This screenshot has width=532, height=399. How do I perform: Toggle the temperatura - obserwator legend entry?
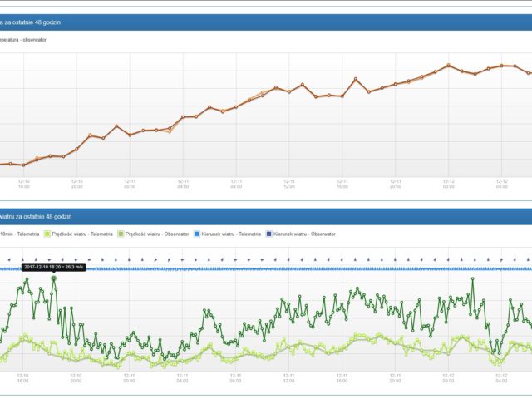click(25, 39)
